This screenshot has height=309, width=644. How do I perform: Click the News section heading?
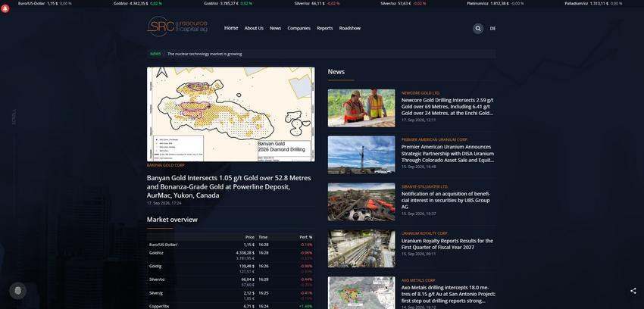point(336,72)
